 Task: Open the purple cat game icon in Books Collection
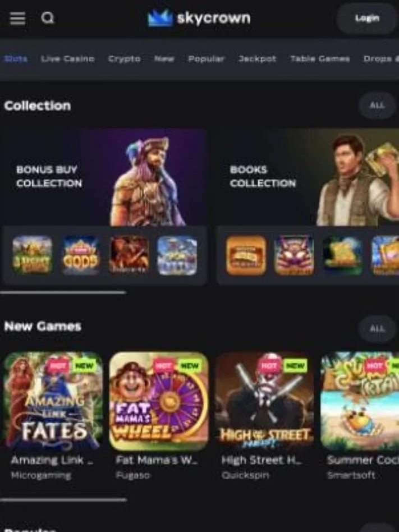click(294, 255)
